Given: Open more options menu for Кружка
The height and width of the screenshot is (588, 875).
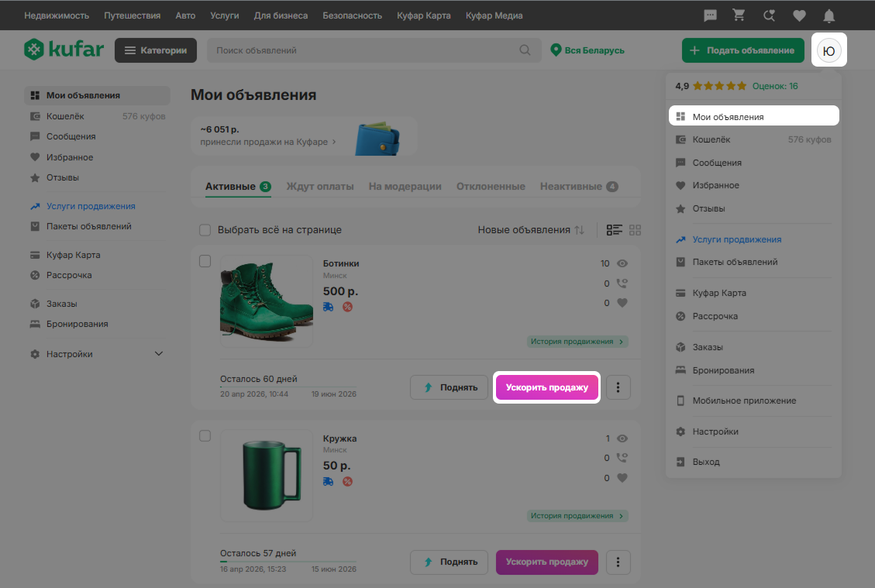Looking at the screenshot, I should tap(618, 562).
